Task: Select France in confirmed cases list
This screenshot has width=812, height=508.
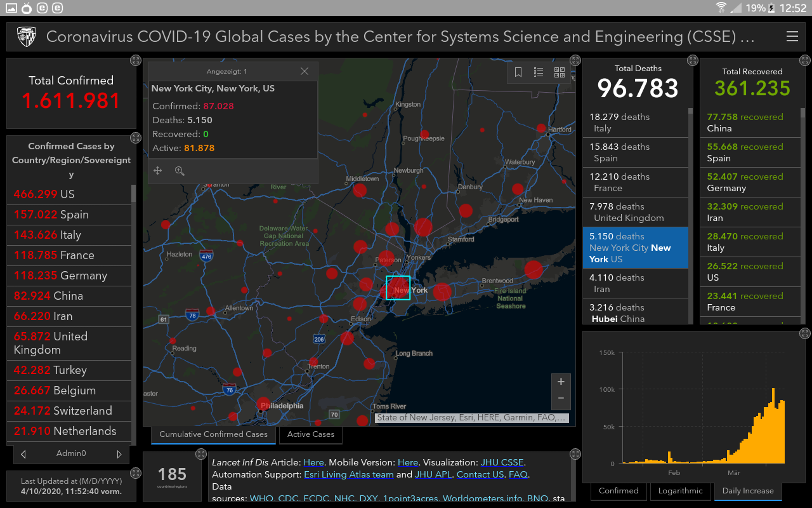Action: pos(69,255)
